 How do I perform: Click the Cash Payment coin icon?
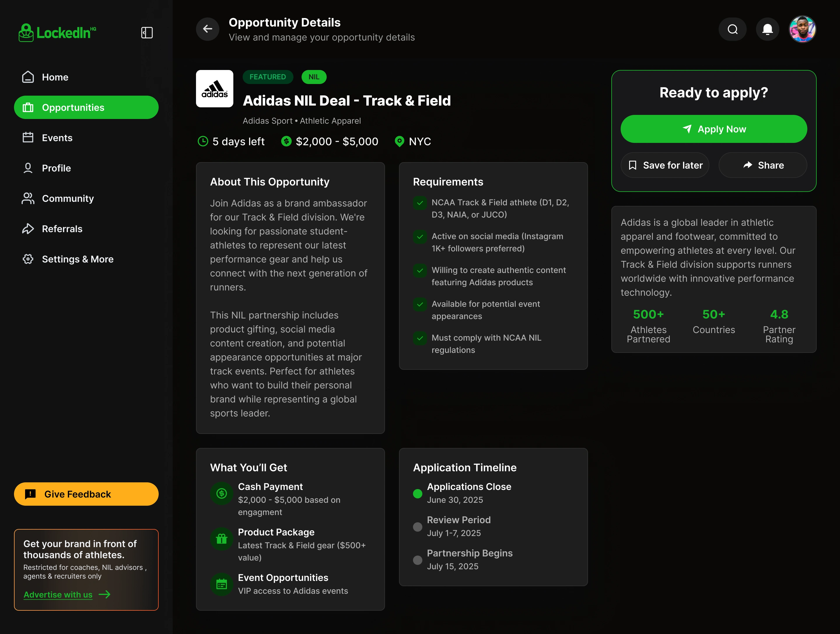coord(222,493)
